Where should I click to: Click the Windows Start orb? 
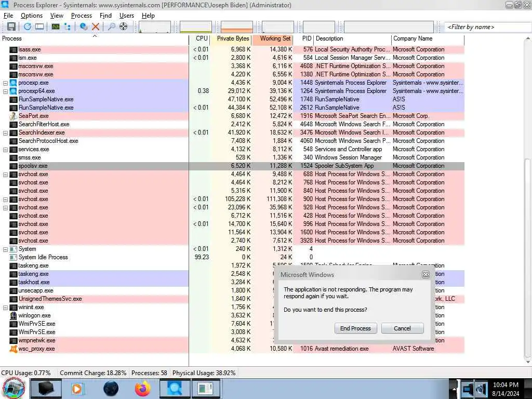14,389
